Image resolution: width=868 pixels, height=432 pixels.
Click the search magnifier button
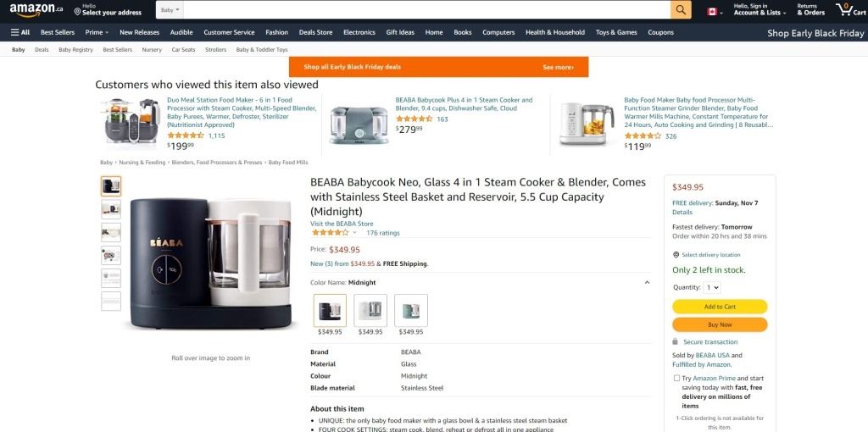click(681, 10)
